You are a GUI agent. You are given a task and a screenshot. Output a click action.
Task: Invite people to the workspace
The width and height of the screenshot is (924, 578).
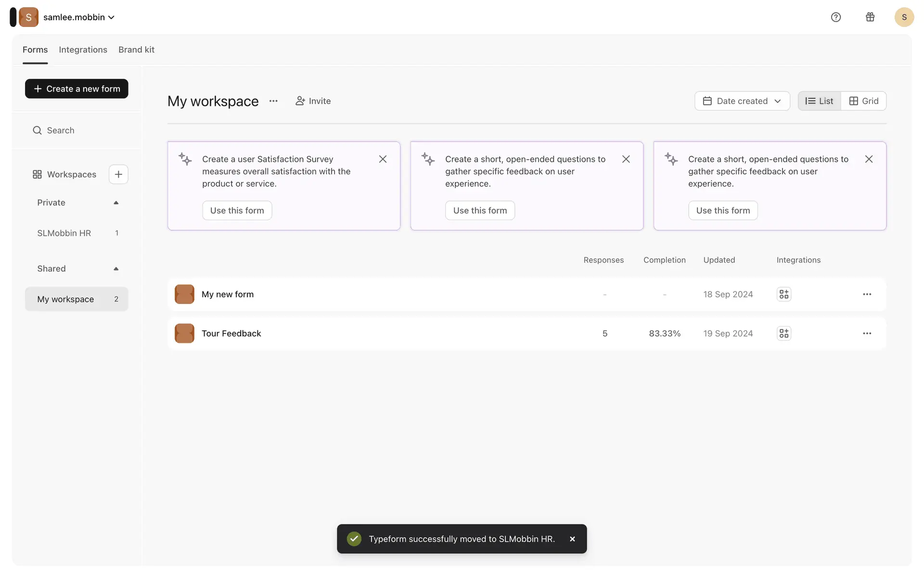click(x=313, y=101)
